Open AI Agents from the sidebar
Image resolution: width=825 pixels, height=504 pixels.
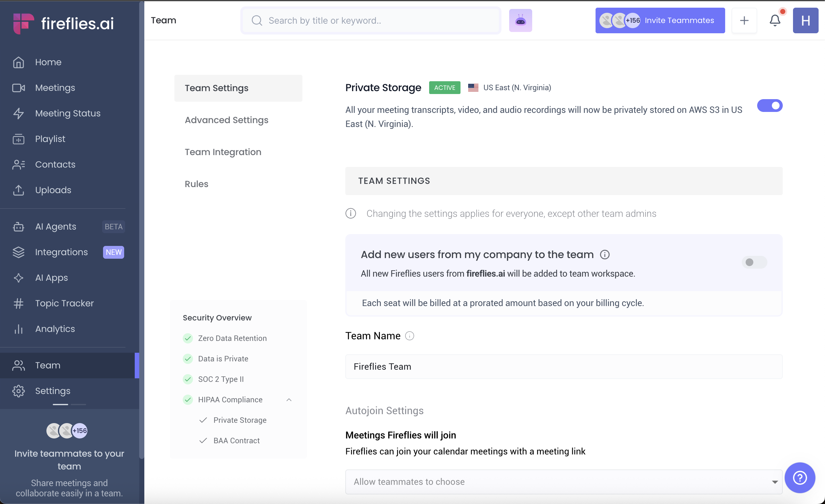(x=56, y=226)
